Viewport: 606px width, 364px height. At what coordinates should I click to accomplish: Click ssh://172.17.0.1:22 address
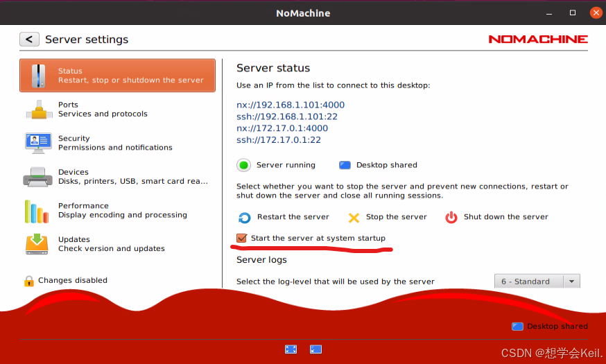pos(279,139)
